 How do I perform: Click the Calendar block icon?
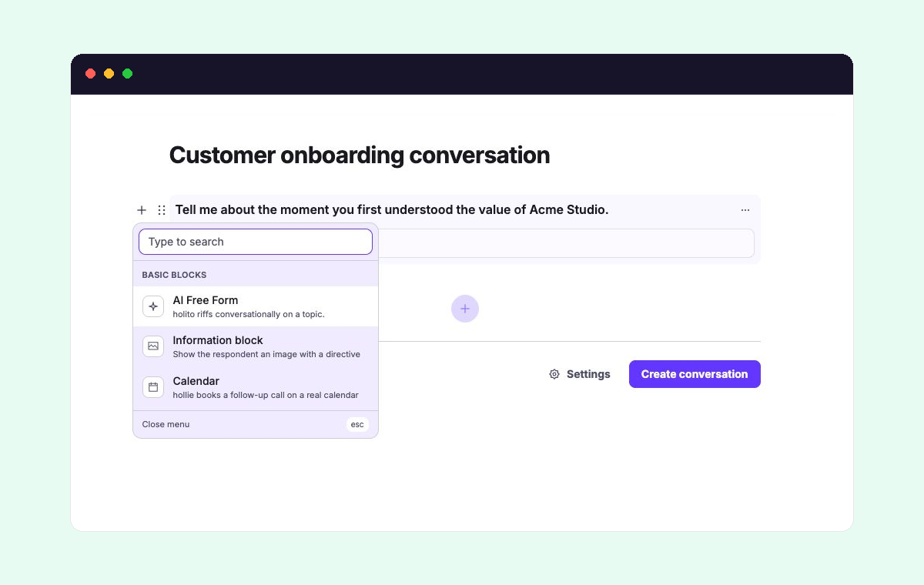click(153, 387)
